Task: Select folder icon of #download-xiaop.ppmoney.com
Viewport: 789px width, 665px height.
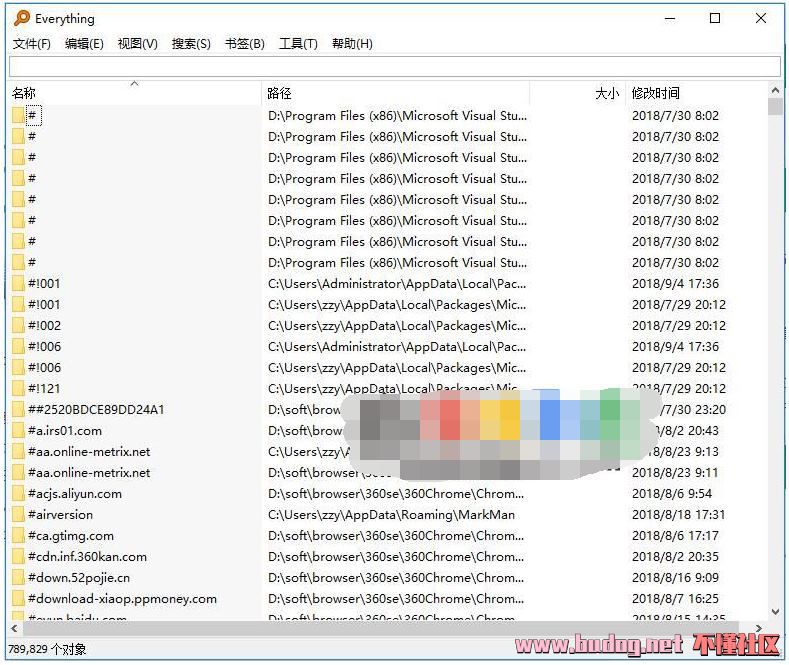Action: (x=19, y=599)
